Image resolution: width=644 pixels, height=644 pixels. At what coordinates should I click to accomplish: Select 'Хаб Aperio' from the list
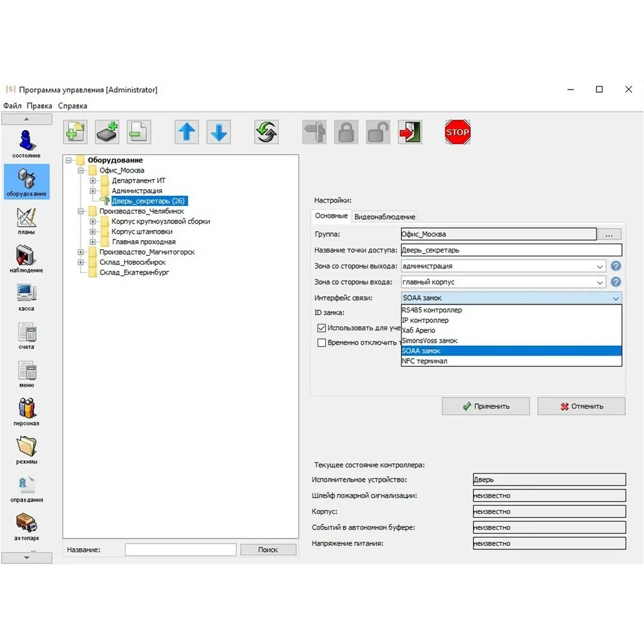(x=511, y=330)
